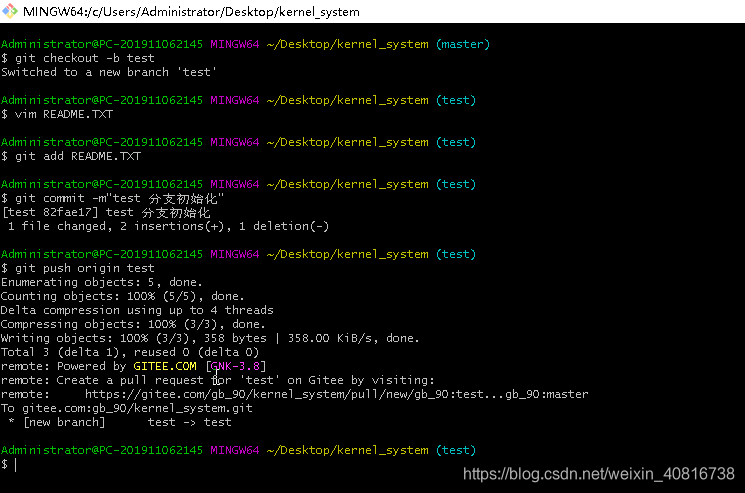The width and height of the screenshot is (745, 493).
Task: Click the 'Create a pull request' remote line
Action: coord(218,380)
